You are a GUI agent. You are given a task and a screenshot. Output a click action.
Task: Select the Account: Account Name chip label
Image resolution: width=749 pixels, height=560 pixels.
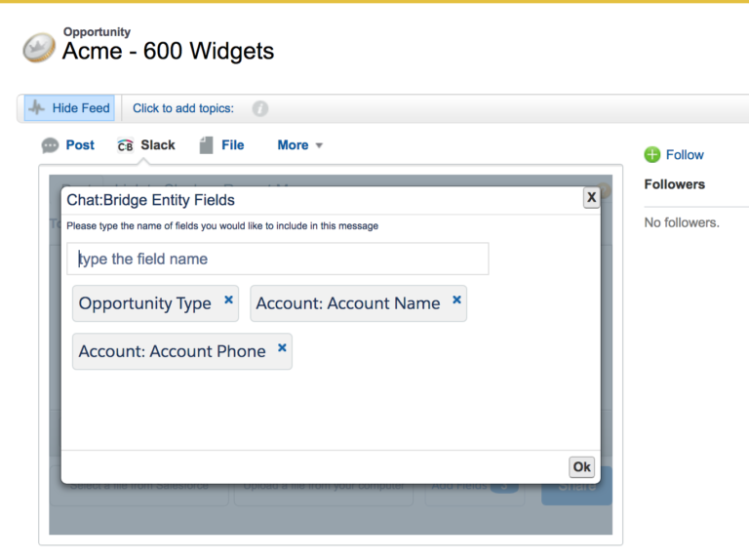pos(347,303)
